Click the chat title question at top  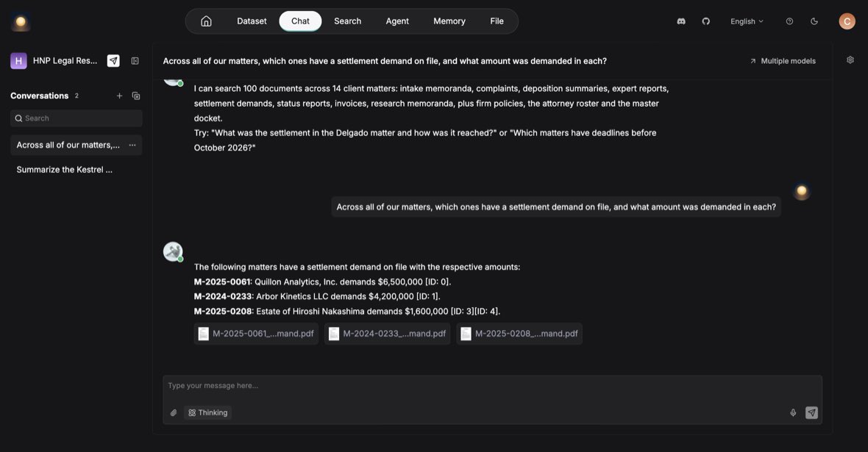(385, 61)
